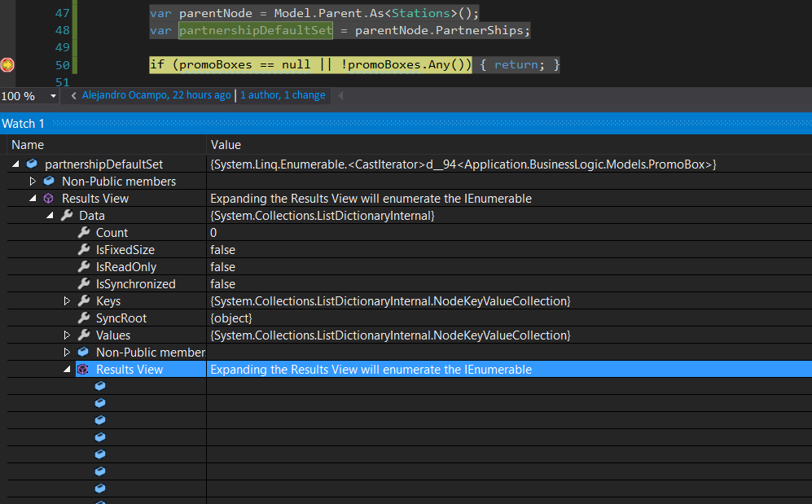The image size is (812, 504).
Task: Click the 'Stations' type name on line 47
Action: [420, 13]
